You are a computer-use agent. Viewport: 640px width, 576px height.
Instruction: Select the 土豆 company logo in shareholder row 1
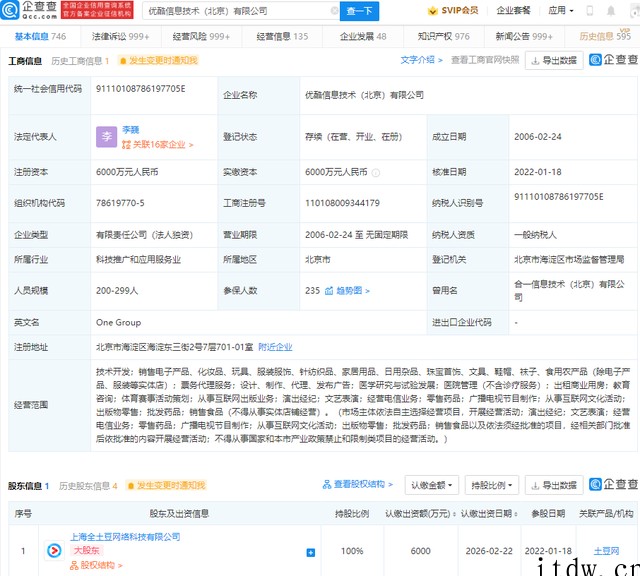[x=54, y=551]
